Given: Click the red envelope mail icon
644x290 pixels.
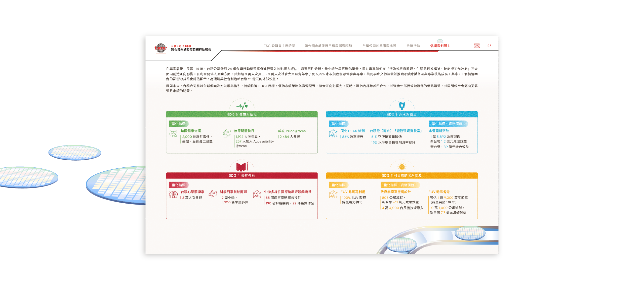Looking at the screenshot, I should [x=477, y=46].
